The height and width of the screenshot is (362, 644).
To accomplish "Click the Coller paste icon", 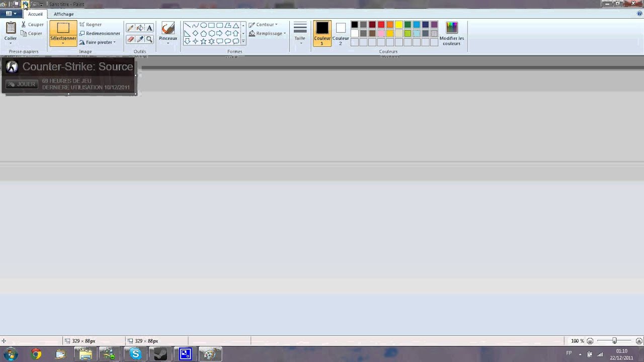I will (x=11, y=28).
